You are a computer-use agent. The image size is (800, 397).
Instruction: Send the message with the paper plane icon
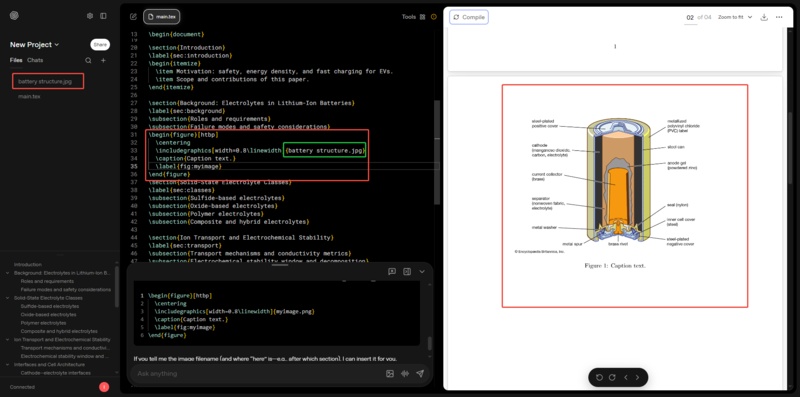[x=420, y=374]
